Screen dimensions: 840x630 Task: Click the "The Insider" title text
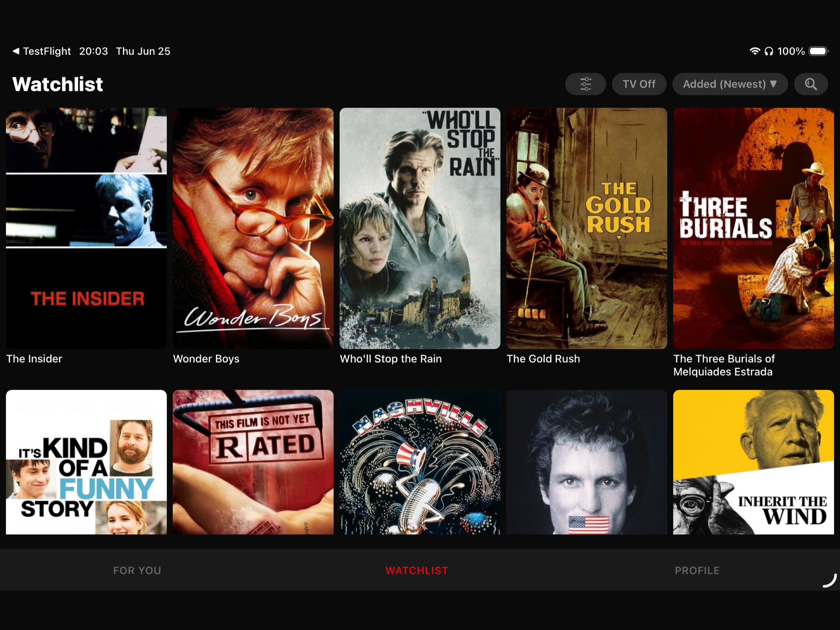pos(34,358)
